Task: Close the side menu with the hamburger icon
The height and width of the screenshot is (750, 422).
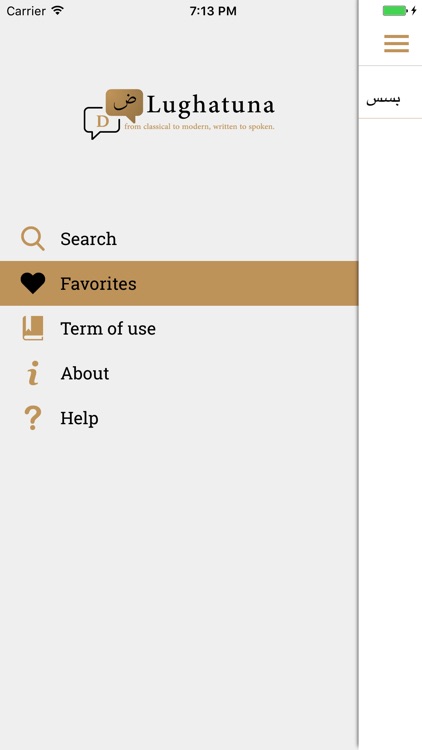Action: coord(396,44)
